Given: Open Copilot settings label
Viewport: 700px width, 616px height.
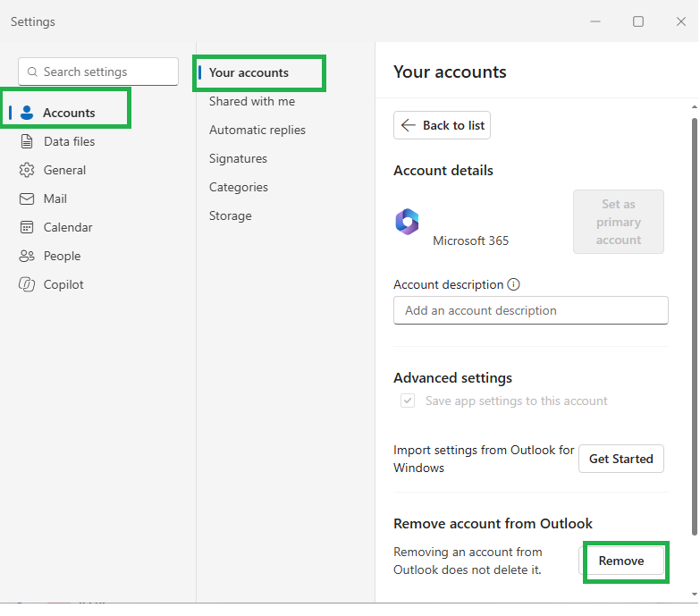Looking at the screenshot, I should 63,284.
